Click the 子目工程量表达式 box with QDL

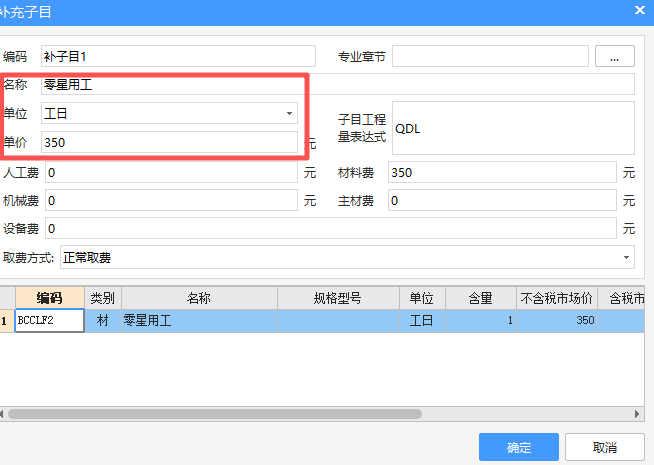coord(513,128)
